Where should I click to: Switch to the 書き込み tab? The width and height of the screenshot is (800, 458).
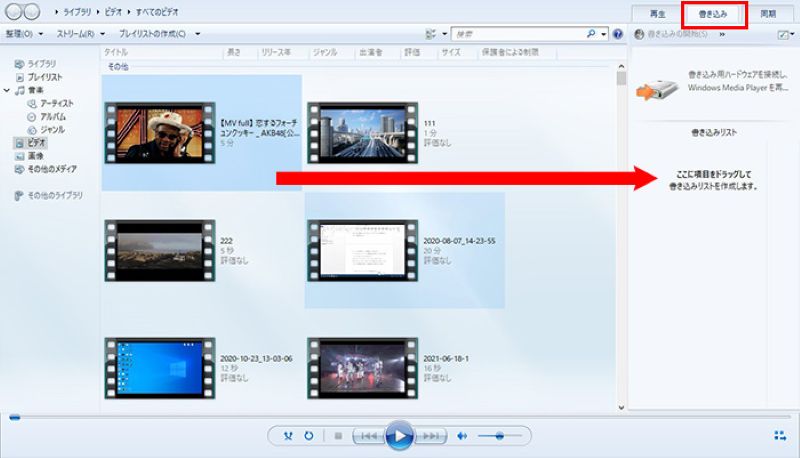[713, 14]
